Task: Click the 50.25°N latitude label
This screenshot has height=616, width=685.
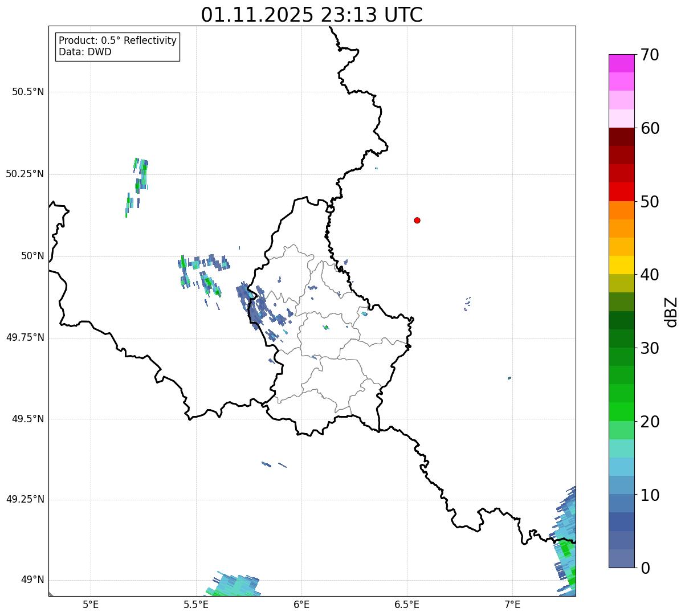Action: click(25, 174)
